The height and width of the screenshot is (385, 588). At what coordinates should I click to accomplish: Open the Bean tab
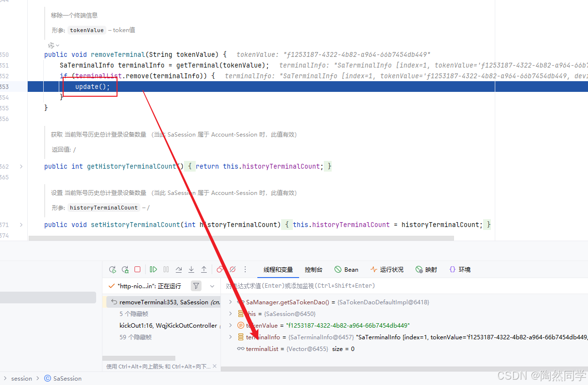[346, 269]
